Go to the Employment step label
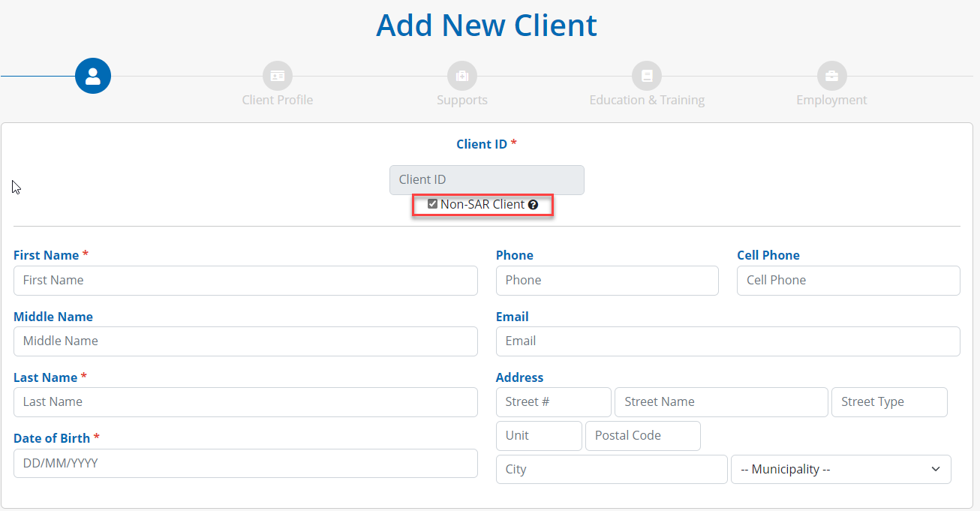 [x=831, y=100]
